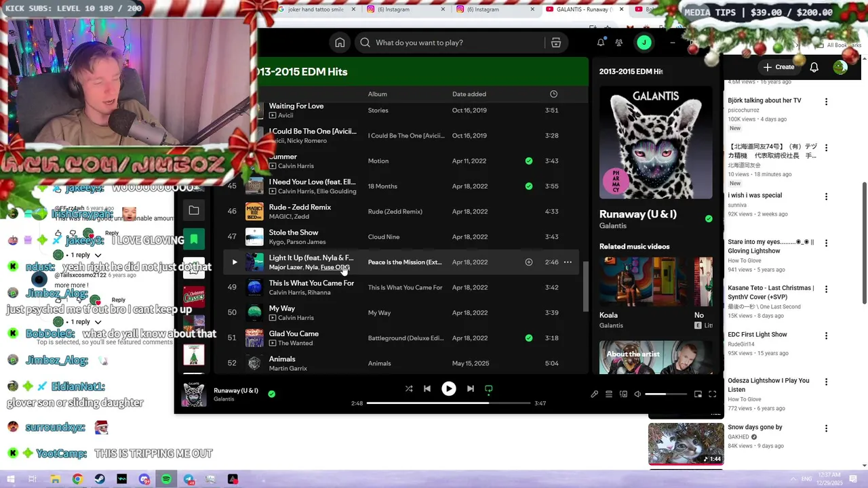Skip to the previous track
The image size is (868, 488).
tap(427, 389)
